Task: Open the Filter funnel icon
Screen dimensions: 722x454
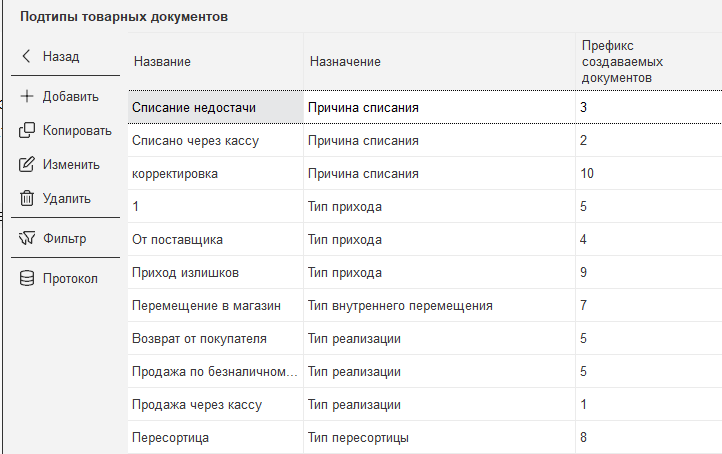Action: tap(27, 239)
